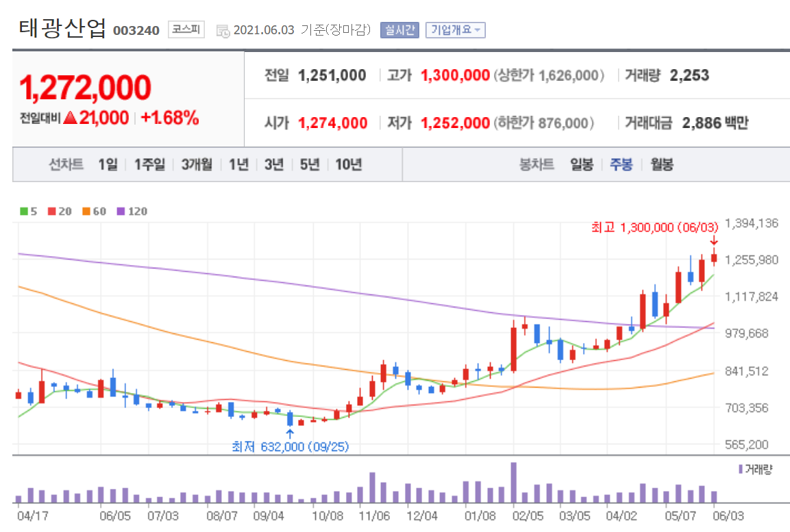The image size is (790, 532).
Task: Click the last red candlestick at 06/03
Action: point(714,257)
